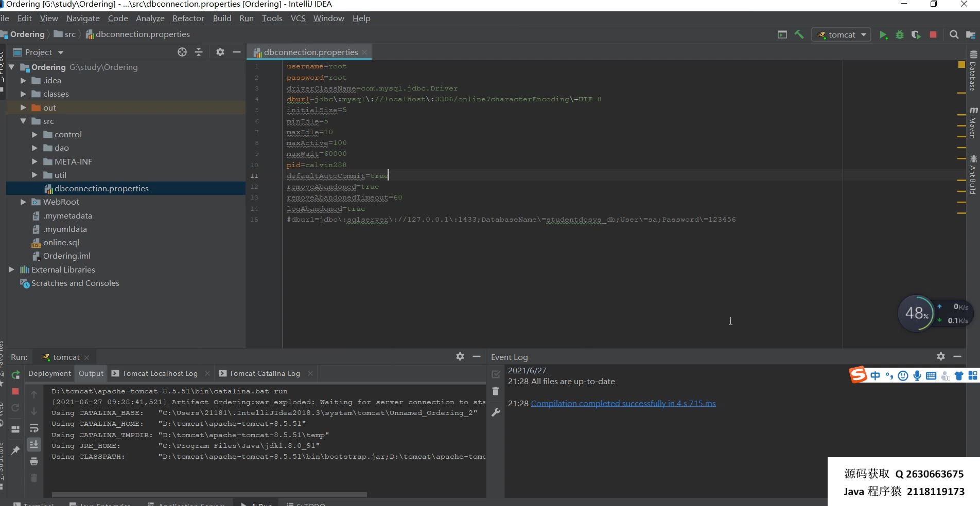Image resolution: width=980 pixels, height=506 pixels.
Task: Open the Project Structure icon in toolbar
Action: pyautogui.click(x=971, y=34)
